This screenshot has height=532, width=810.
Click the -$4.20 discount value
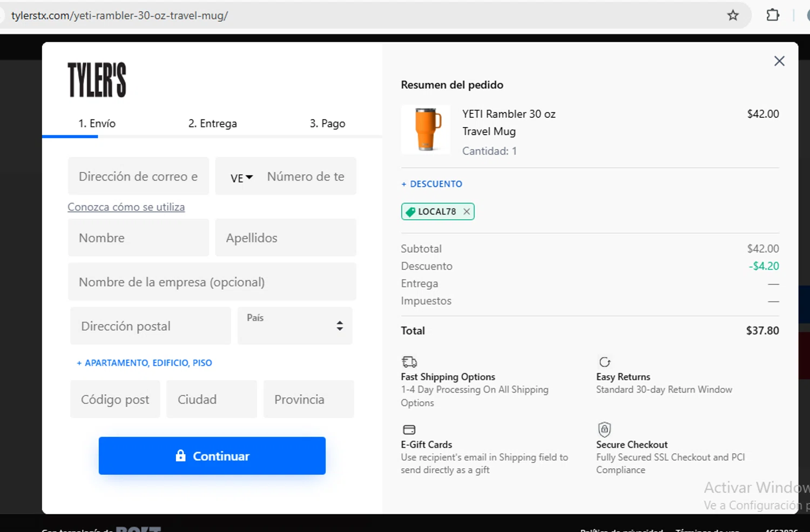764,266
